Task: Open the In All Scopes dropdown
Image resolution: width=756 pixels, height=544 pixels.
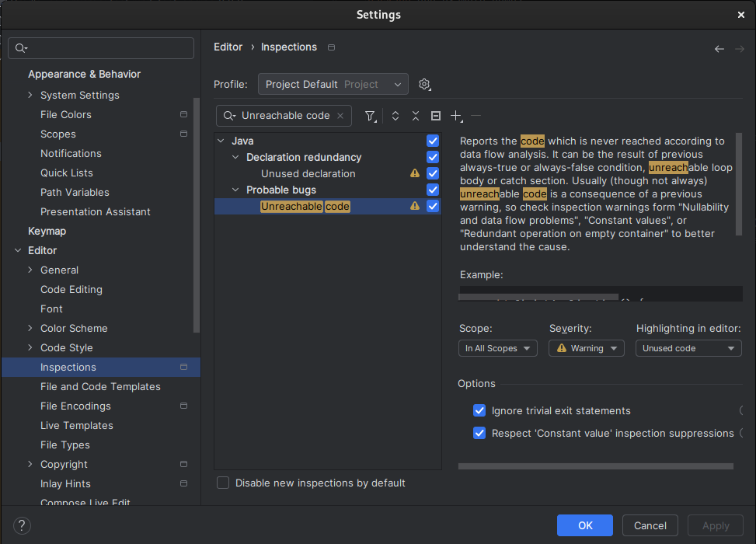Action: [498, 348]
